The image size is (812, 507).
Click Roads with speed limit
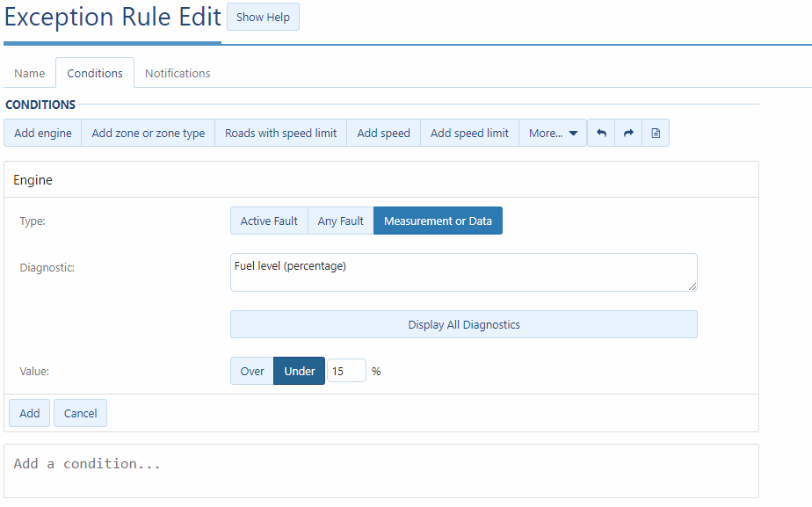(x=280, y=133)
